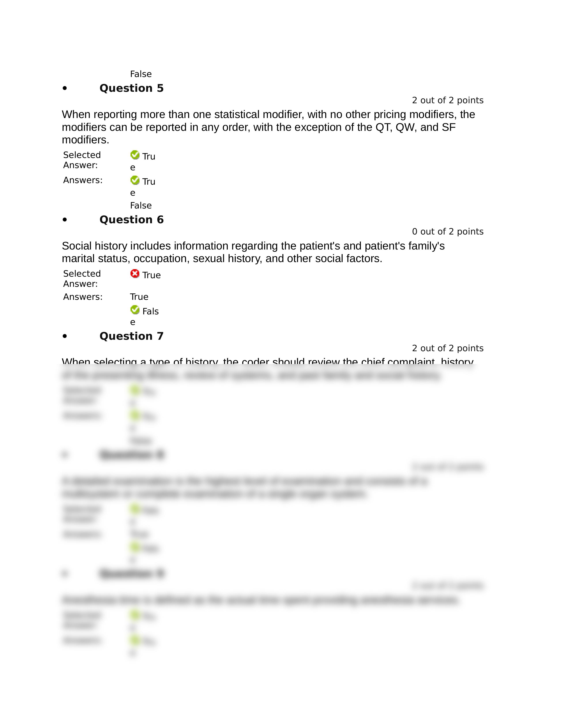The width and height of the screenshot is (563, 728).
Task: Select True answer radio button for Question 6
Action: 136,294
